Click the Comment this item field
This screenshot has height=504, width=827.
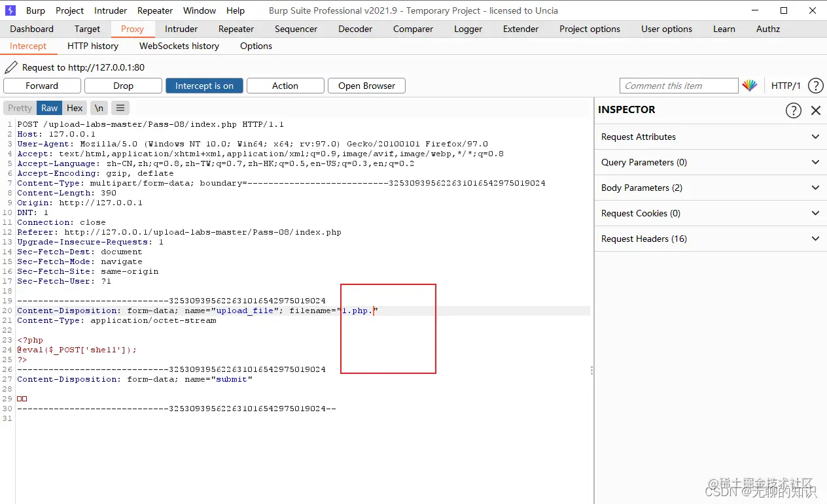point(678,86)
